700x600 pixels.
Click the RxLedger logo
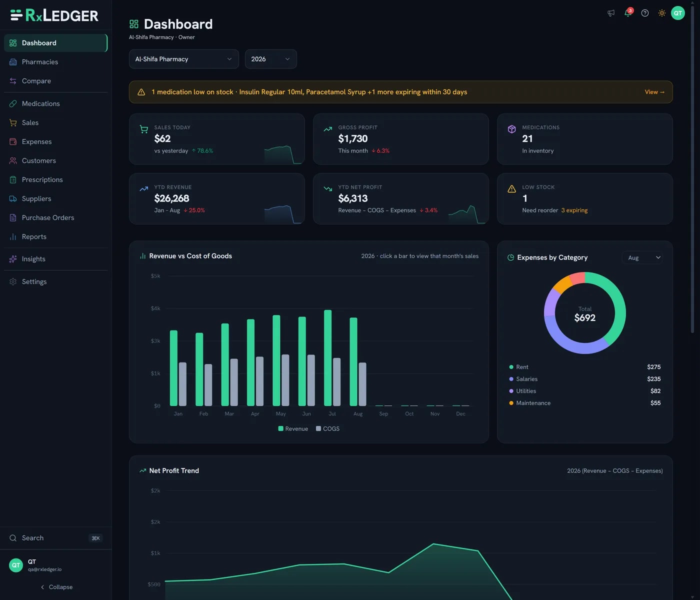(54, 15)
